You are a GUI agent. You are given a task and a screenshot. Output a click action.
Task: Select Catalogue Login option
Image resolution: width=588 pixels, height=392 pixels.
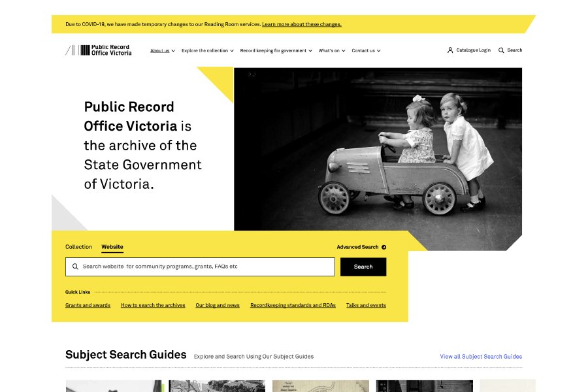pos(472,50)
